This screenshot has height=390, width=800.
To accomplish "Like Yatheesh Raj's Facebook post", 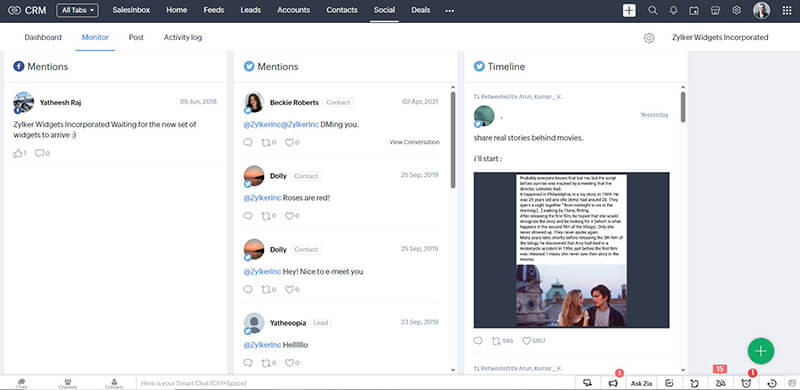I will [x=19, y=153].
